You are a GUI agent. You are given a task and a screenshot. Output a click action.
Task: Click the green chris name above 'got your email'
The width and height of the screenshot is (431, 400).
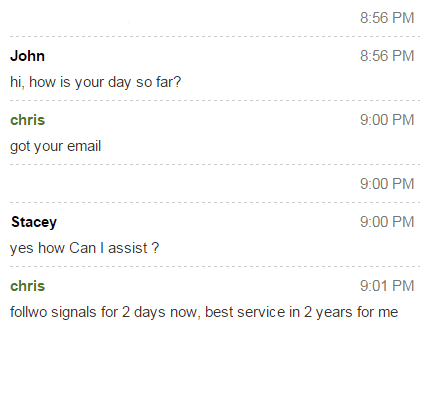pos(27,120)
